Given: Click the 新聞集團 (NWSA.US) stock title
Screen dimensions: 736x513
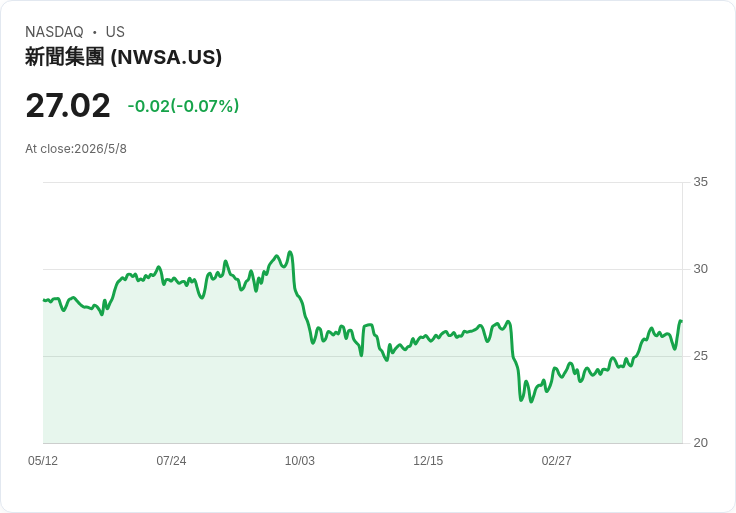Looking at the screenshot, I should click(123, 57).
